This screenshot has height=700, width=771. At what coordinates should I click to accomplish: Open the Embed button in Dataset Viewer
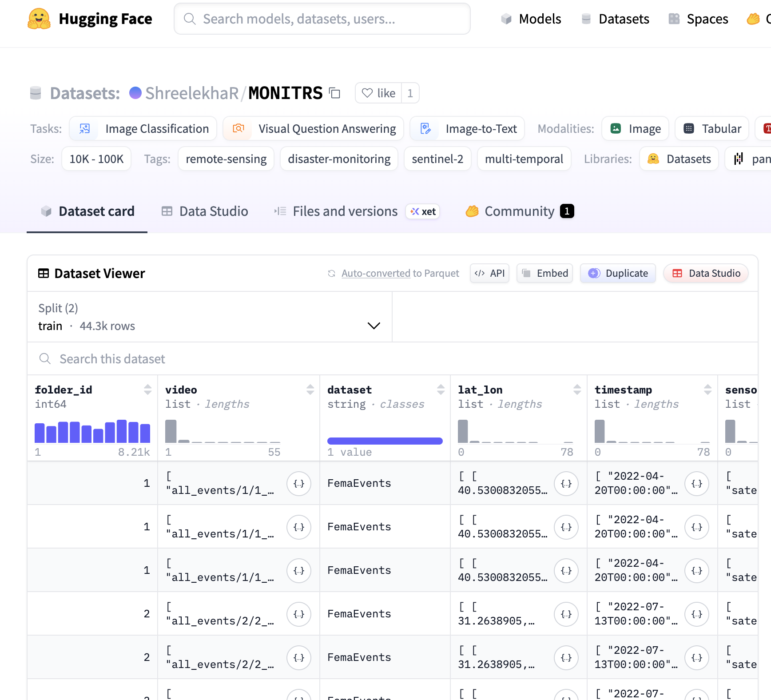tap(544, 273)
